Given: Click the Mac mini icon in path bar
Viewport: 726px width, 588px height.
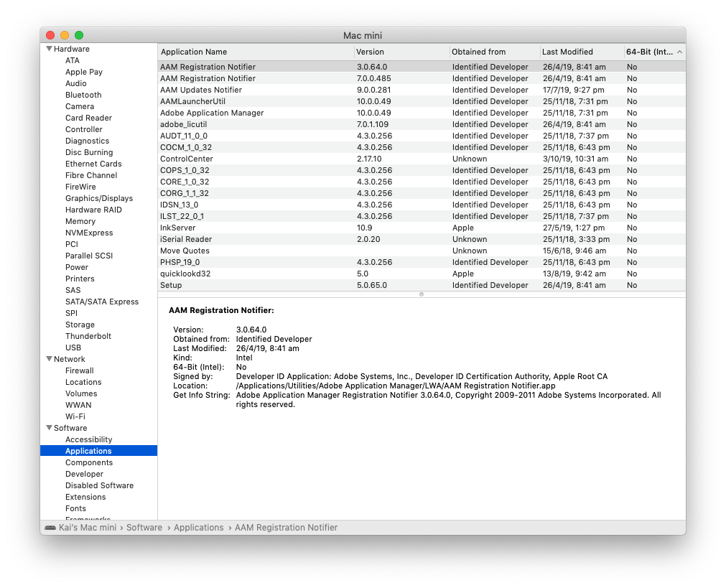Looking at the screenshot, I should click(50, 528).
